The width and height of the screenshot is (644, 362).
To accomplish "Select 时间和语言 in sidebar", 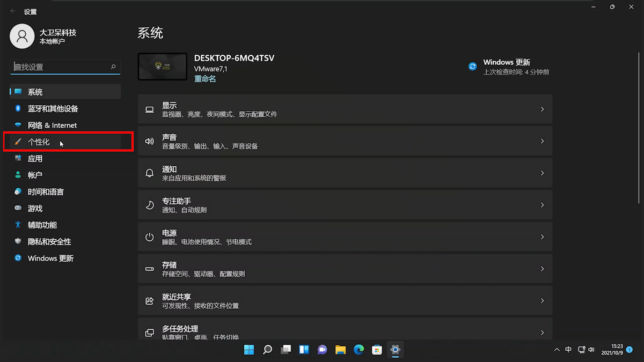I will point(65,191).
